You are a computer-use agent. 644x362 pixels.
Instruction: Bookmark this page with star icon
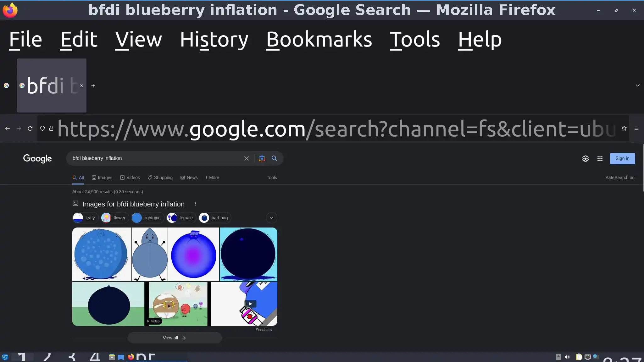(x=624, y=128)
